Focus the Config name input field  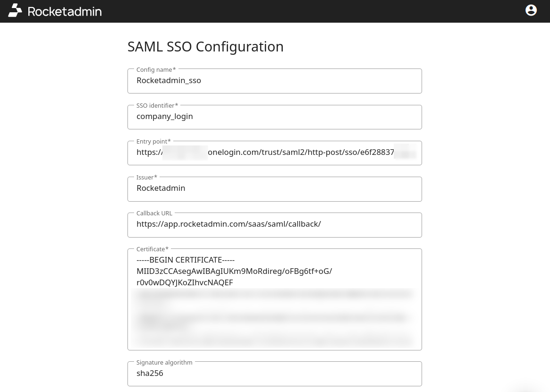coord(274,81)
